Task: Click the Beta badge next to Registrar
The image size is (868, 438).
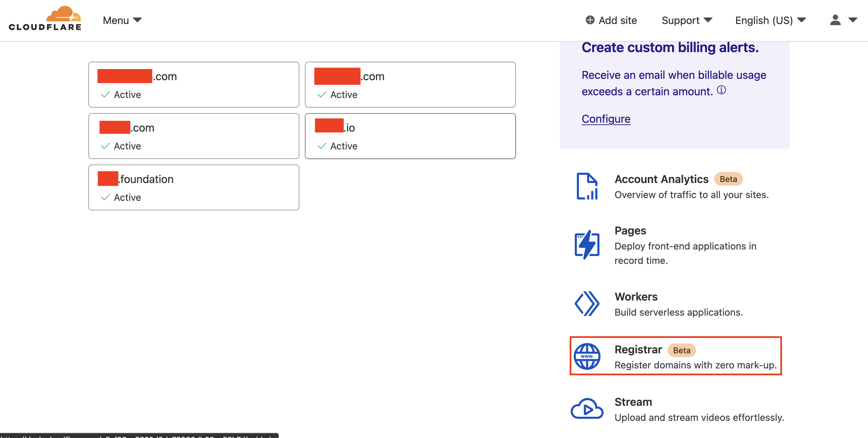Action: coord(682,350)
